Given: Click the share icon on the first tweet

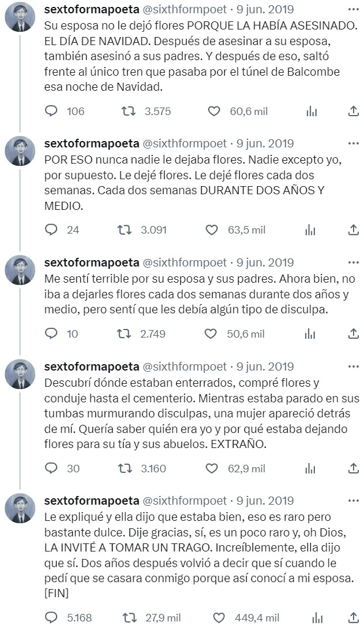Looking at the screenshot, I should (x=354, y=112).
